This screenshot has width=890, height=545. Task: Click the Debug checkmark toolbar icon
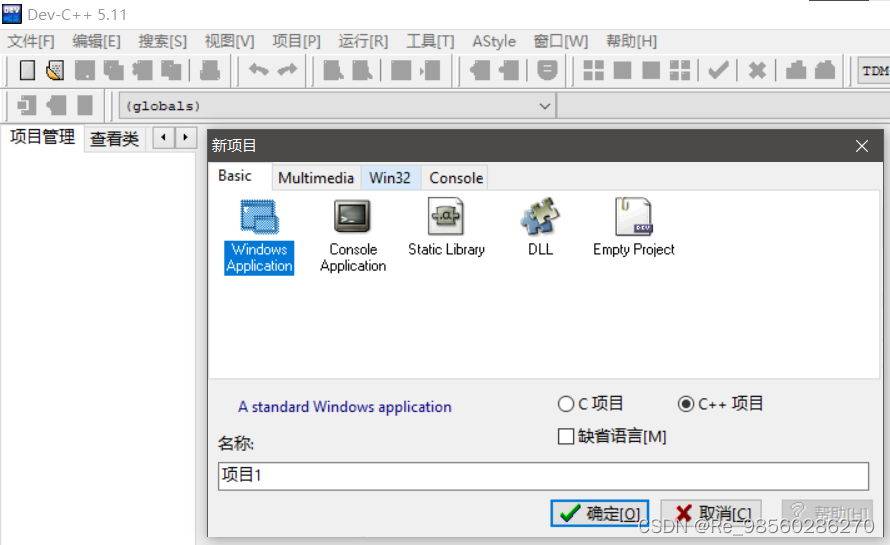point(719,70)
